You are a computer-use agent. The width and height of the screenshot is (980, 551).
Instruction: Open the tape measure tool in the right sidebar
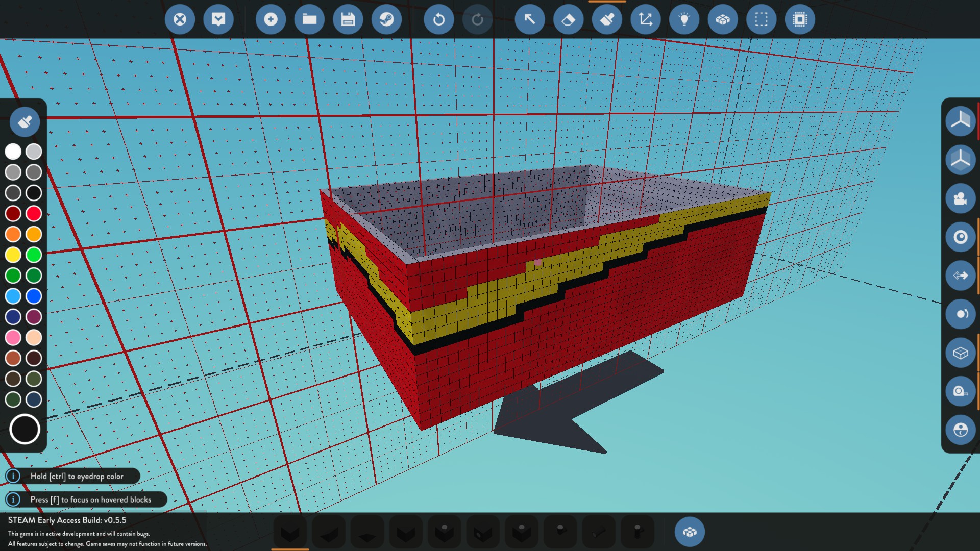point(960,391)
